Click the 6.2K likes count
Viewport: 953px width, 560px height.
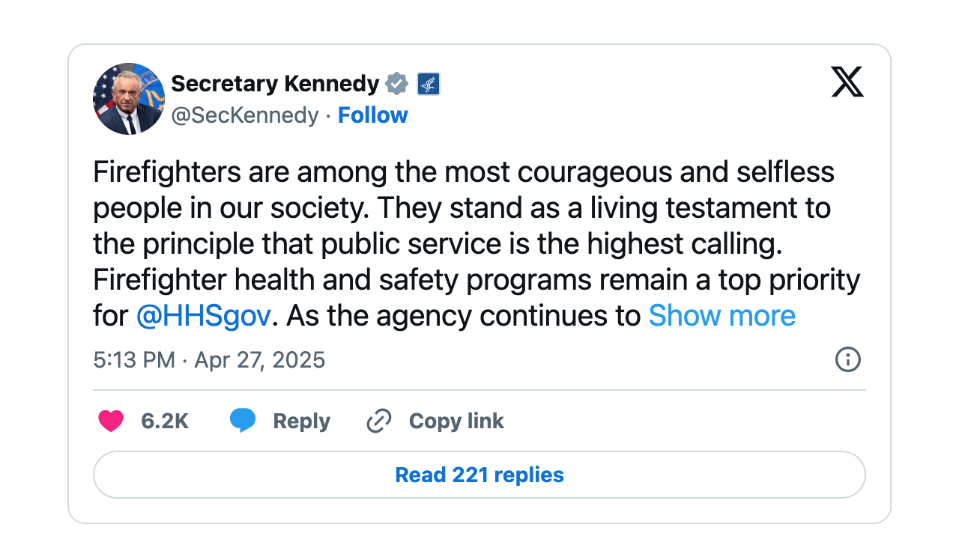(165, 421)
